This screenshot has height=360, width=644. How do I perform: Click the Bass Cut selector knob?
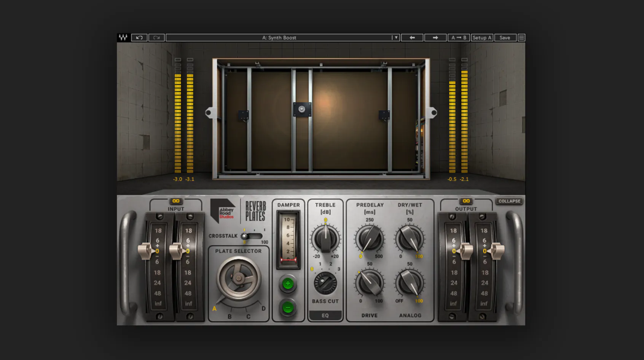coord(325,283)
